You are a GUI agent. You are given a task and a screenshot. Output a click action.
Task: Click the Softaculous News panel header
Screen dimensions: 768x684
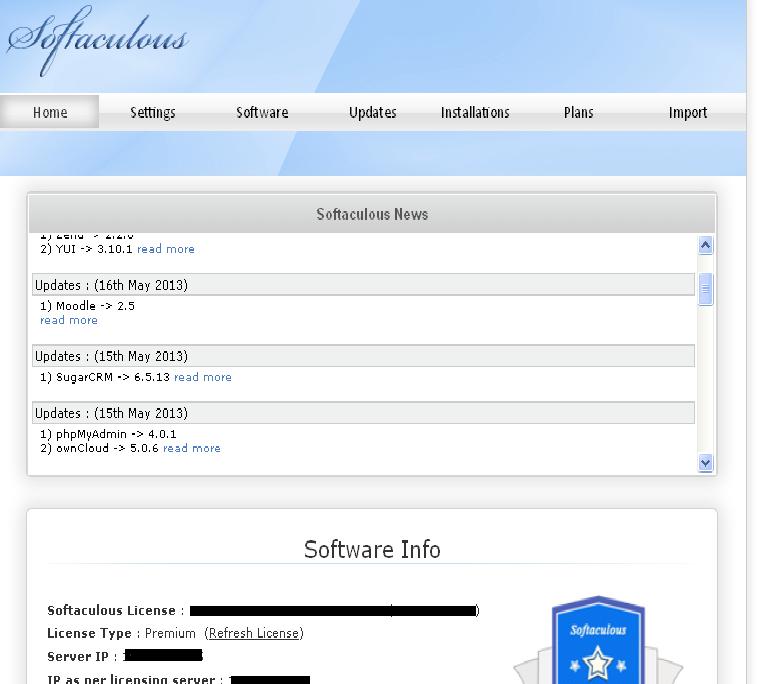372,214
